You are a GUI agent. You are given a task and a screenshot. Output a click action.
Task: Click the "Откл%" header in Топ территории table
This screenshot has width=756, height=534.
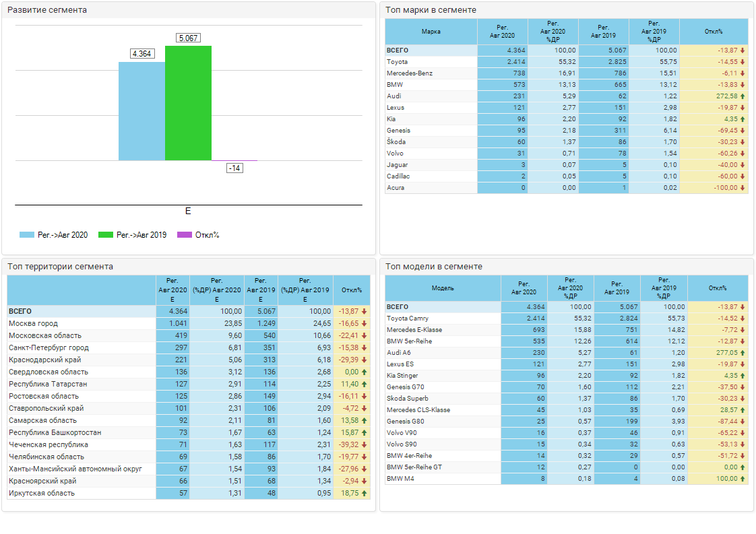point(352,290)
